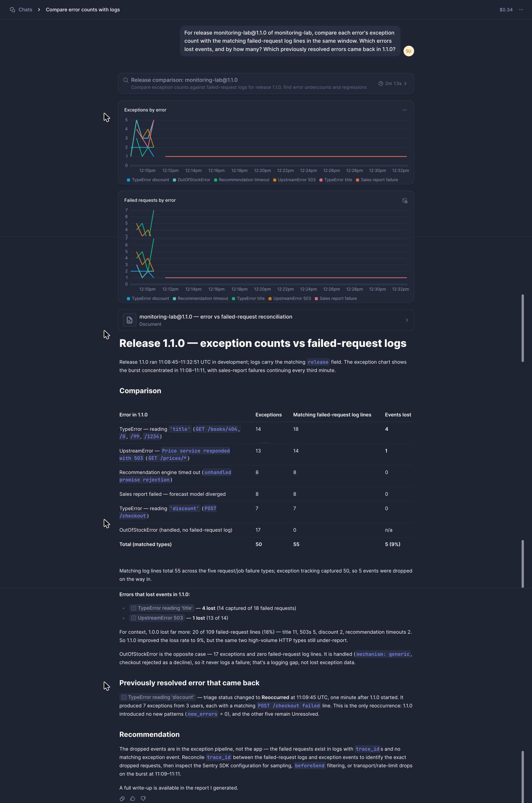Screen dimensions: 532x803
Task: Click the SU user avatar
Action: click(x=408, y=51)
